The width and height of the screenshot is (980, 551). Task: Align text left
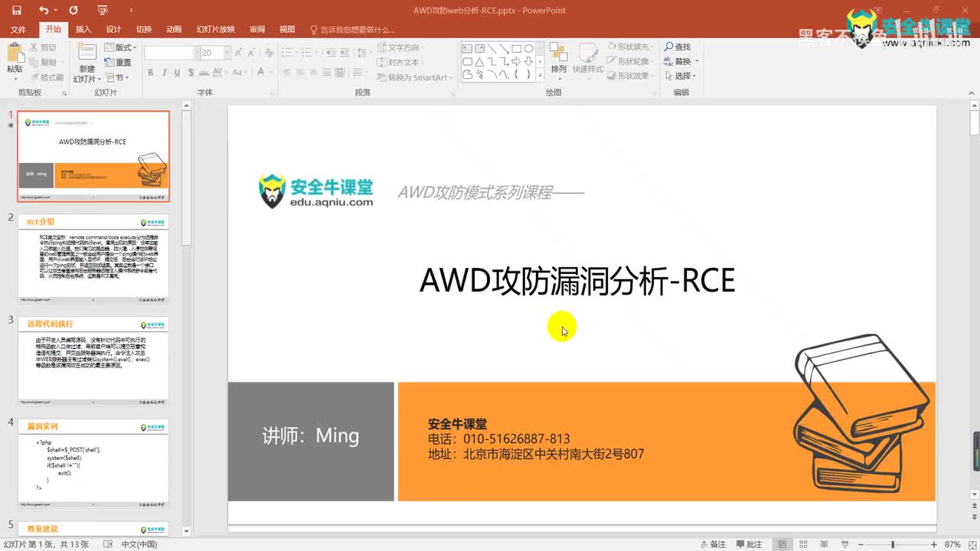point(286,72)
